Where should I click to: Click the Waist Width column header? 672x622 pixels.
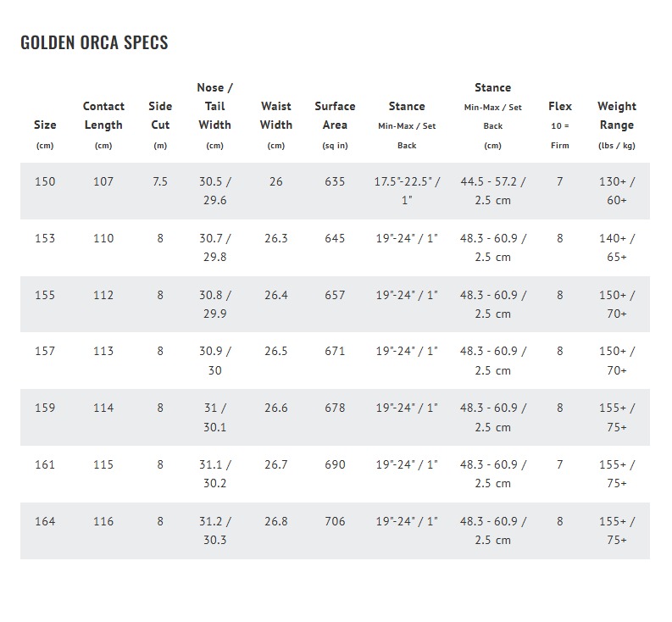click(276, 116)
